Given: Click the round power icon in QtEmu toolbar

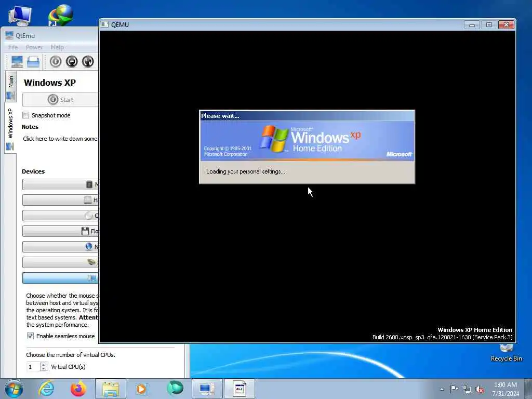Looking at the screenshot, I should coord(56,61).
